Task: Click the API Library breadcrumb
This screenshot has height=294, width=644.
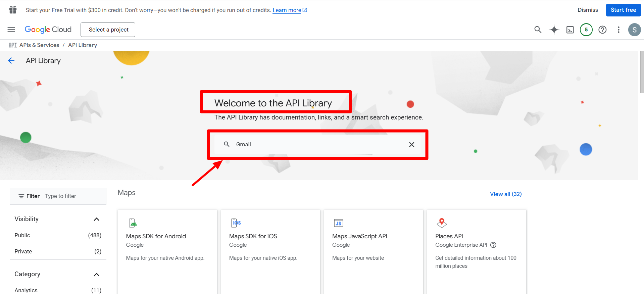Action: (x=83, y=45)
